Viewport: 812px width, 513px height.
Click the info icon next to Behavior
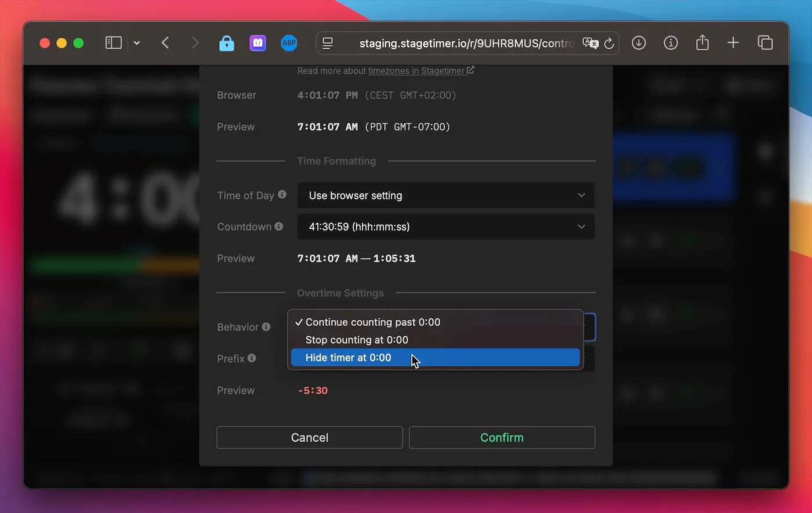coord(267,326)
